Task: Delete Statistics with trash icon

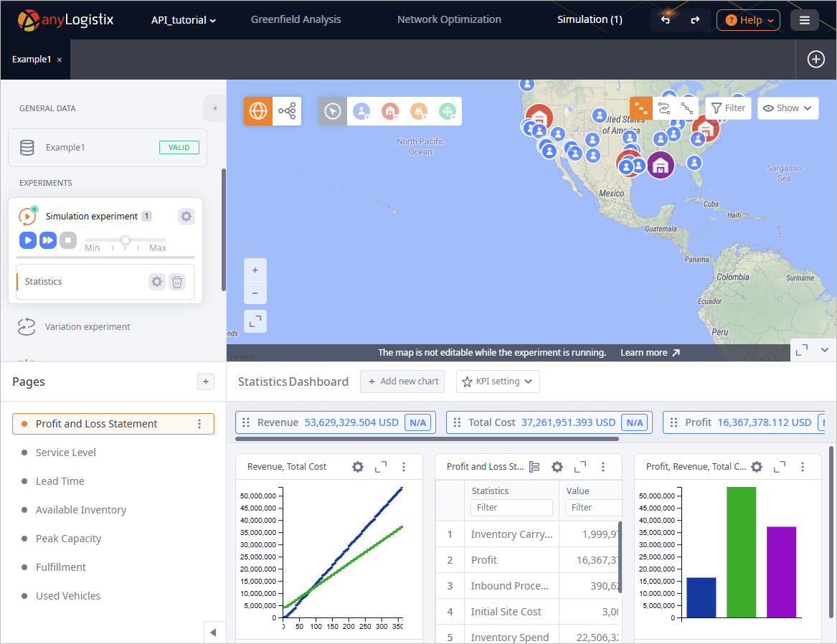Action: tap(177, 281)
